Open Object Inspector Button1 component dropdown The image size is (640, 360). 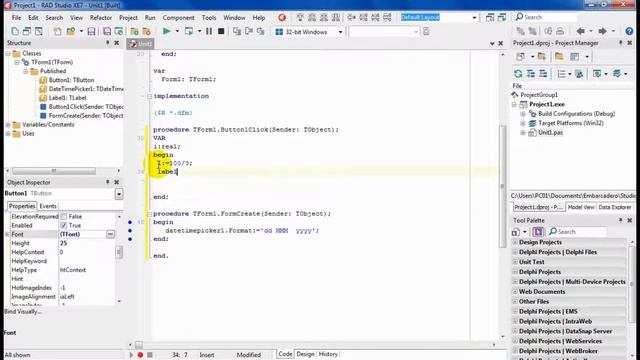(x=119, y=193)
